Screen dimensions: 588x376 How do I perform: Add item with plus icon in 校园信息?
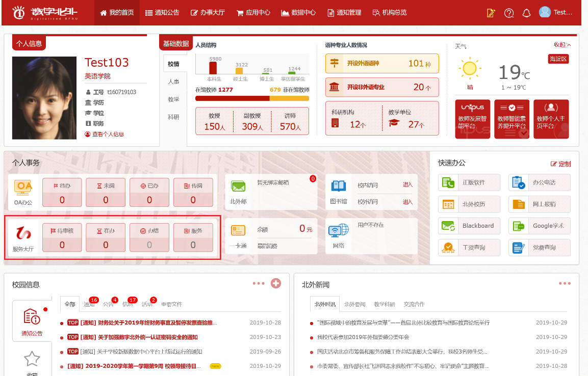276,283
